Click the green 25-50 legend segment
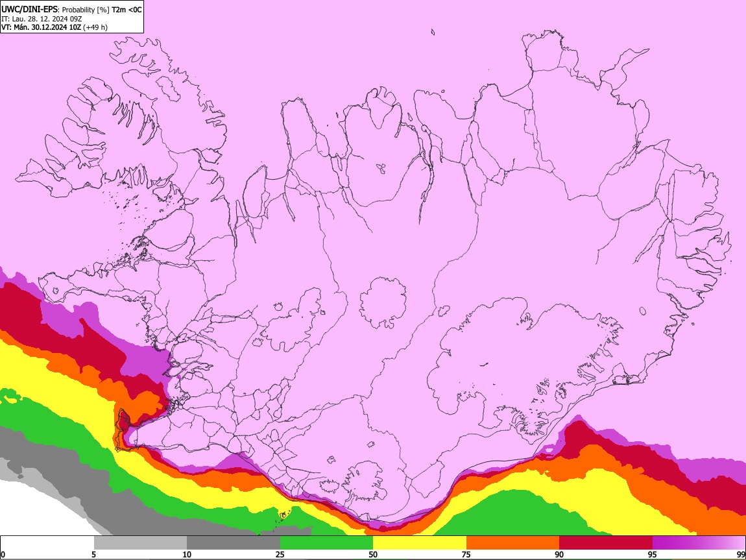 [326, 543]
